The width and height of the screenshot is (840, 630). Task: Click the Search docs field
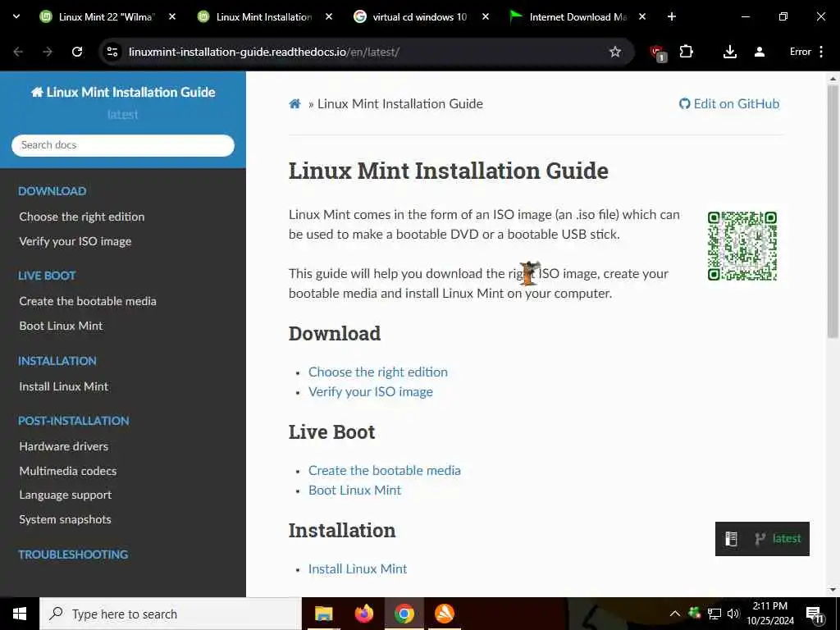click(x=123, y=145)
